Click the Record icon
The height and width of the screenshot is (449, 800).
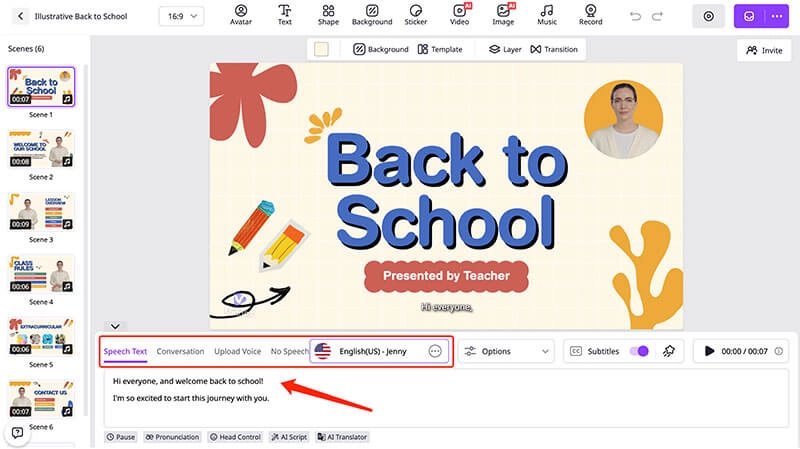(590, 15)
